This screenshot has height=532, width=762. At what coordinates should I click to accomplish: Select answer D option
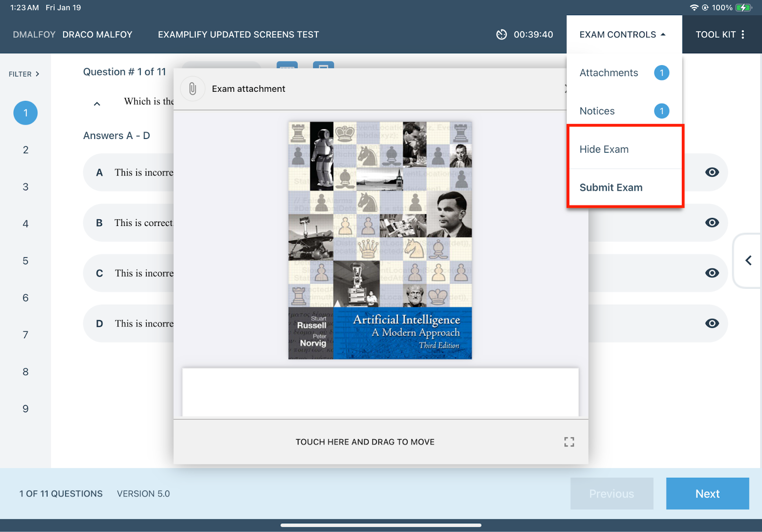(129, 324)
